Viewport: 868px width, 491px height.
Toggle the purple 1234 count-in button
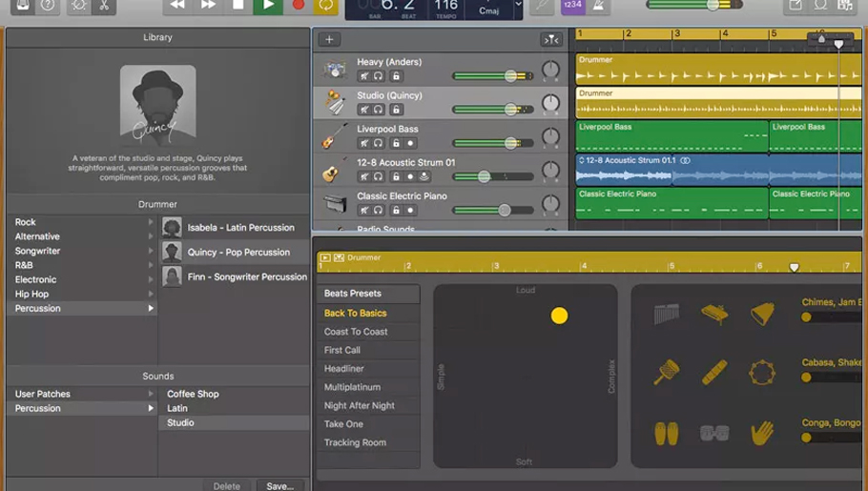coord(572,6)
